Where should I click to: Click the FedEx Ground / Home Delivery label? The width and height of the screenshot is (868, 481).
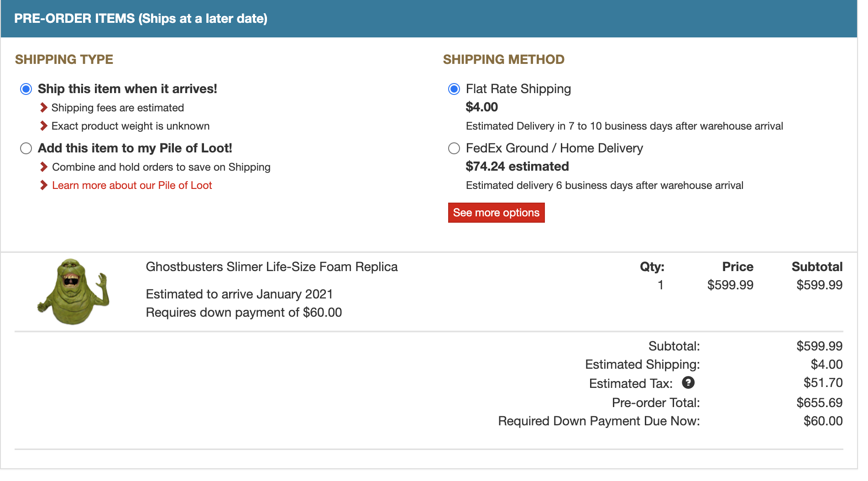click(x=554, y=148)
